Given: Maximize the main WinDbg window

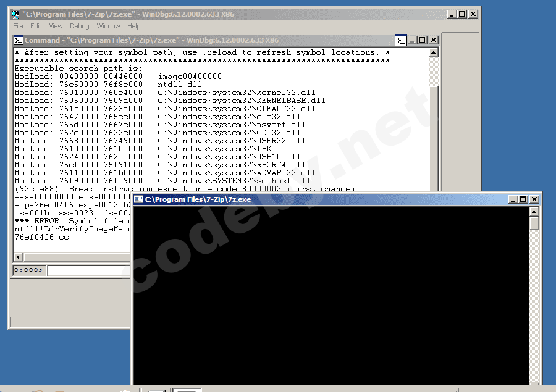Looking at the screenshot, I should coord(462,14).
